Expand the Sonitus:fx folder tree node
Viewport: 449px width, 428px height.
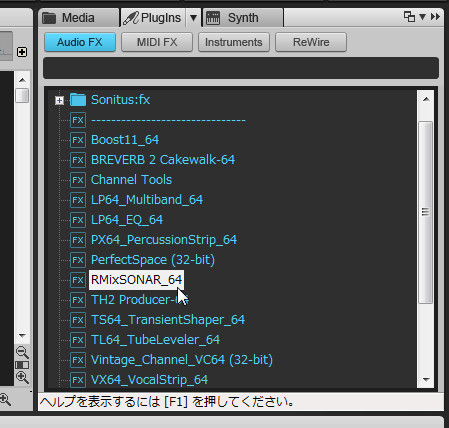point(60,100)
